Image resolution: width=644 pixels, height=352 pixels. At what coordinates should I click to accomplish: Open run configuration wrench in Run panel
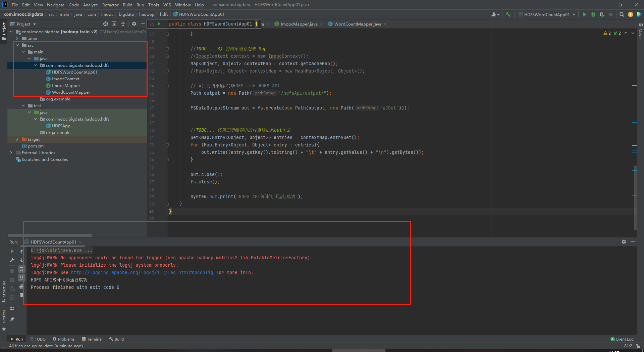(x=12, y=260)
